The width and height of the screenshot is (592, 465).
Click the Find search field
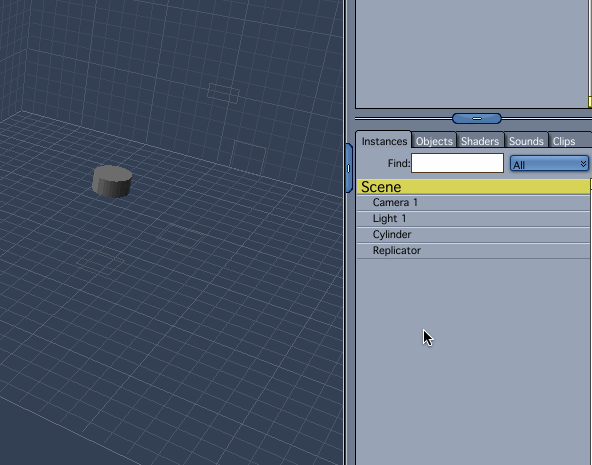457,163
